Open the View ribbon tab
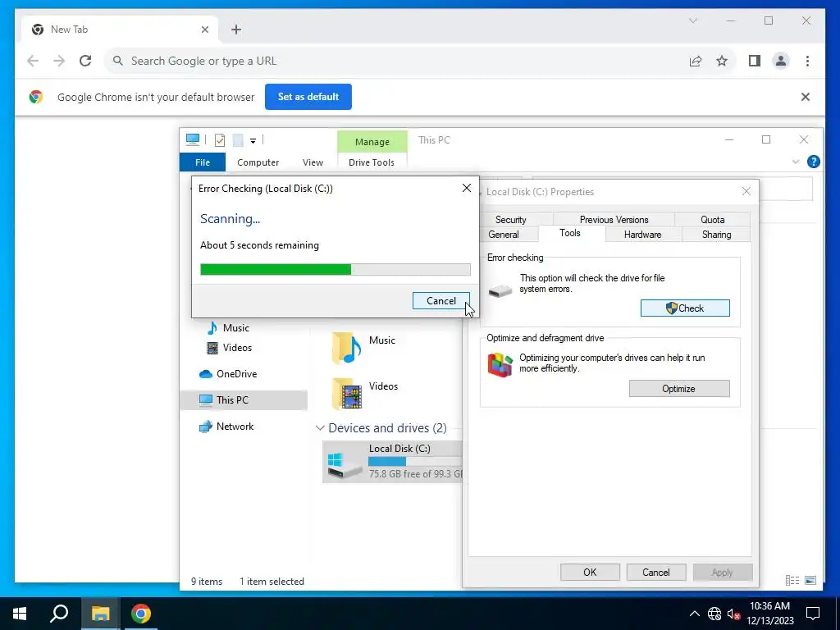This screenshot has height=630, width=840. pos(313,162)
